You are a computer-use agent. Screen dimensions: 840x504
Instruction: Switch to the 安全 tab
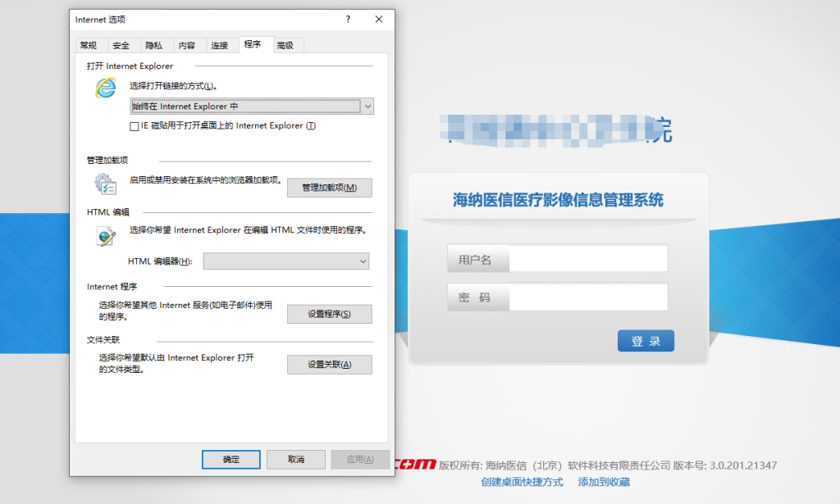[x=121, y=45]
